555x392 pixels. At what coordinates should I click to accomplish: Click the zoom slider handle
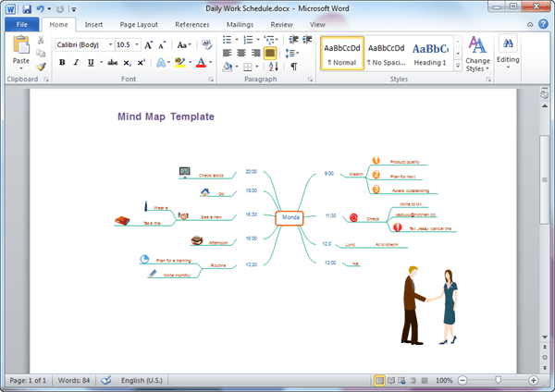(x=498, y=380)
